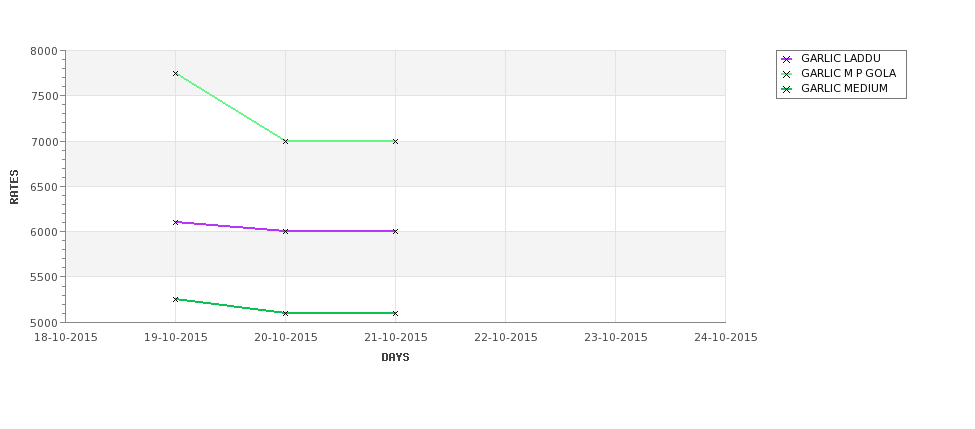Select the M P Gola point at 7750
This screenshot has height=429, width=975.
tap(175, 73)
